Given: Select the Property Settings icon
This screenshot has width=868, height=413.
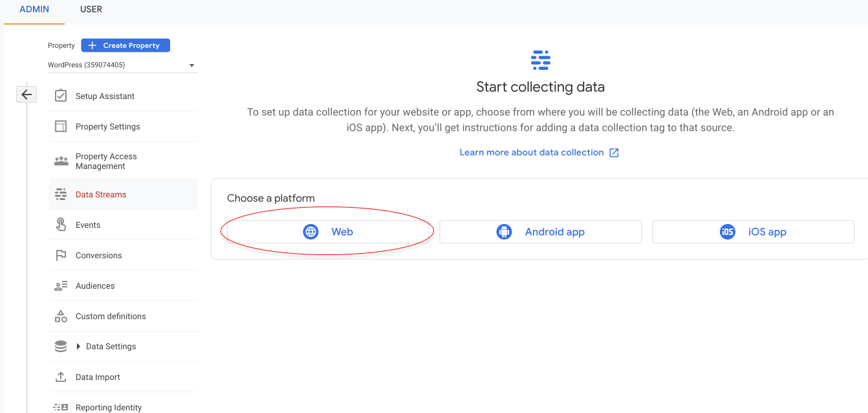Looking at the screenshot, I should [61, 126].
